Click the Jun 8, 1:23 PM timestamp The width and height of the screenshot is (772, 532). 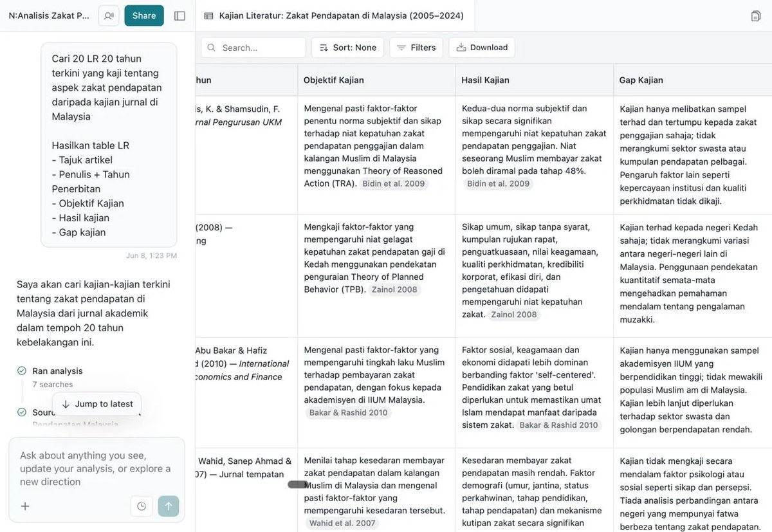(x=151, y=255)
